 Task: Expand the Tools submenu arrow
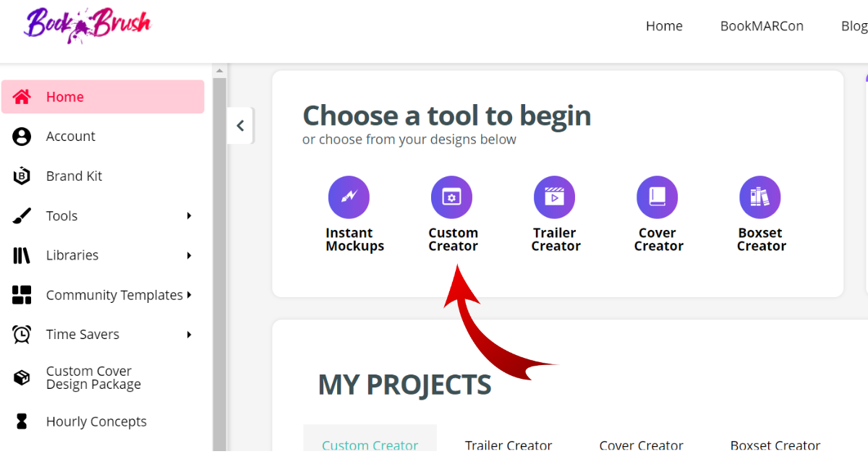(189, 215)
